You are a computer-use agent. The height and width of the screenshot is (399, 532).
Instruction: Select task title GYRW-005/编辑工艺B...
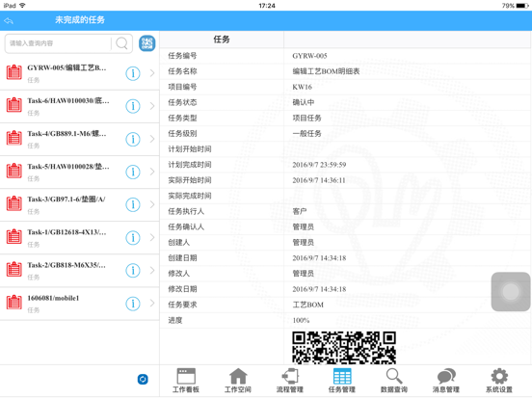pos(66,67)
